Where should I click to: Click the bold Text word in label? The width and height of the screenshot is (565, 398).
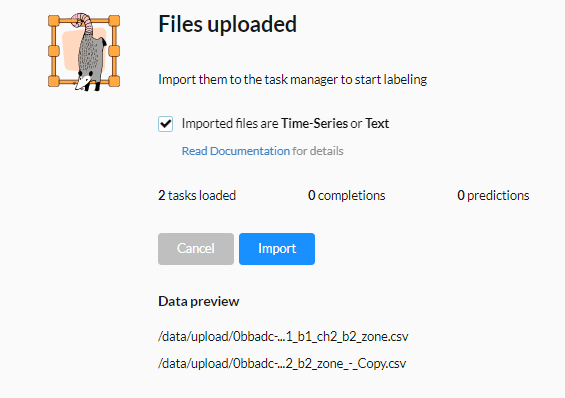[x=377, y=124]
